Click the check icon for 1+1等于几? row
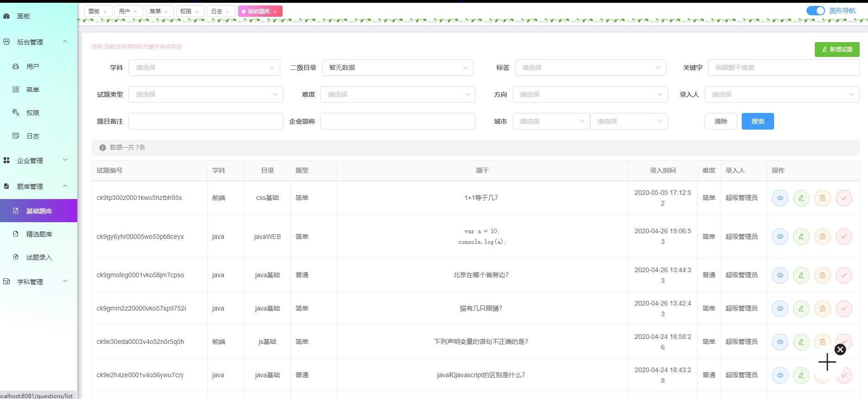This screenshot has height=399, width=868. 844,198
